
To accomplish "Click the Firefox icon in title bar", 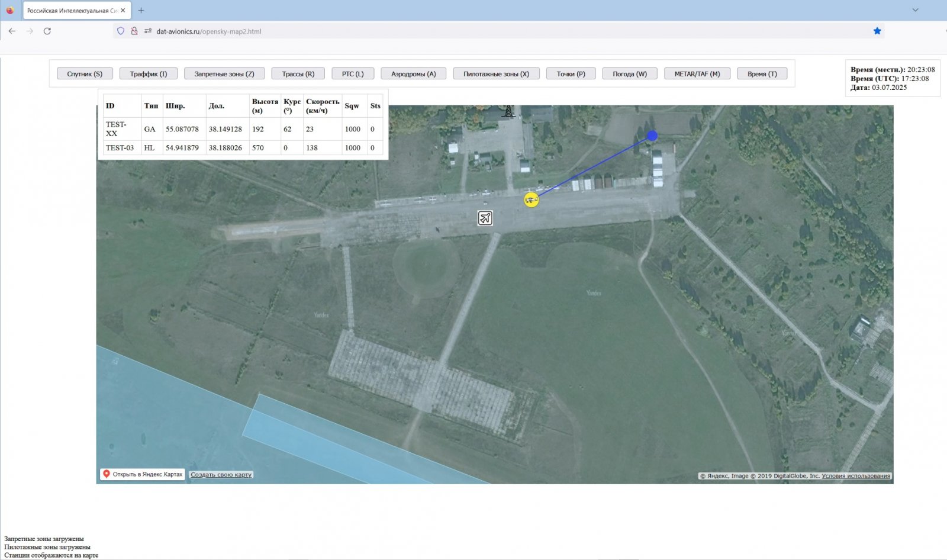I will point(9,10).
